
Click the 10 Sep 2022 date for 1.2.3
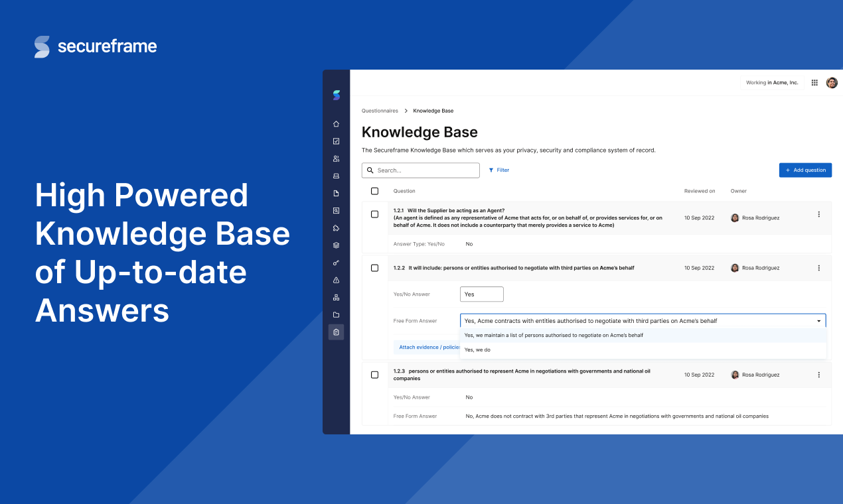[x=700, y=375]
